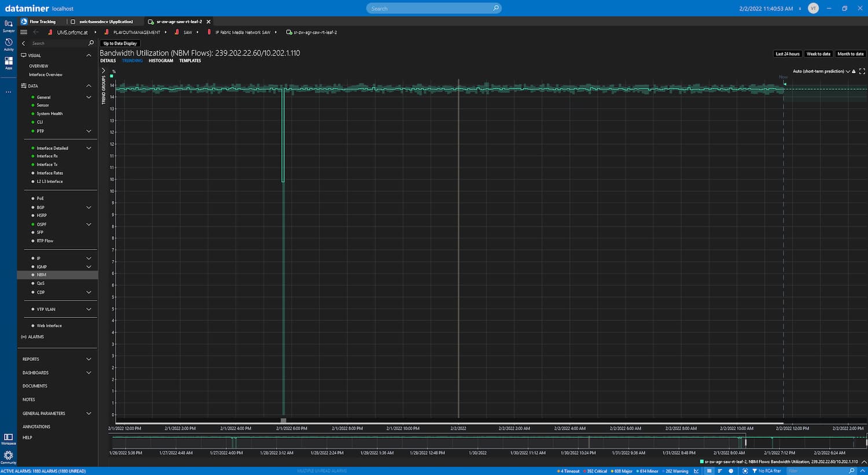
Task: Click the three-dots more sidebar icon
Action: click(9, 92)
